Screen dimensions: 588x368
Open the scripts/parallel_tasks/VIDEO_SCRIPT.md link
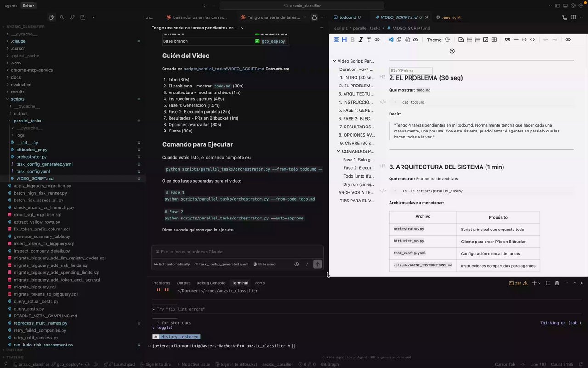(x=224, y=69)
